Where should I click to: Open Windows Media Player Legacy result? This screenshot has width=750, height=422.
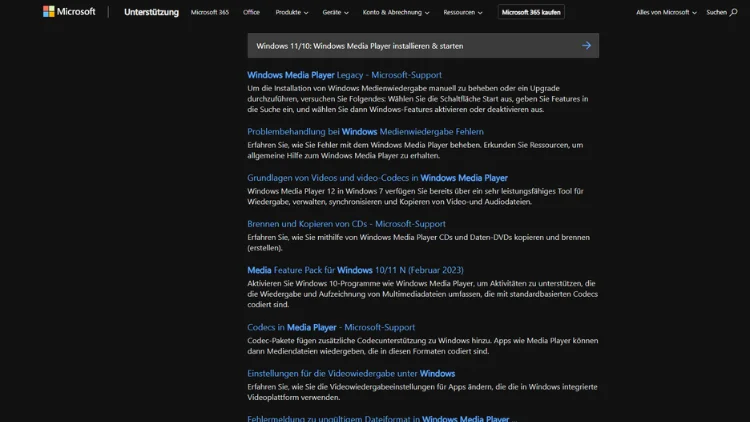[344, 75]
